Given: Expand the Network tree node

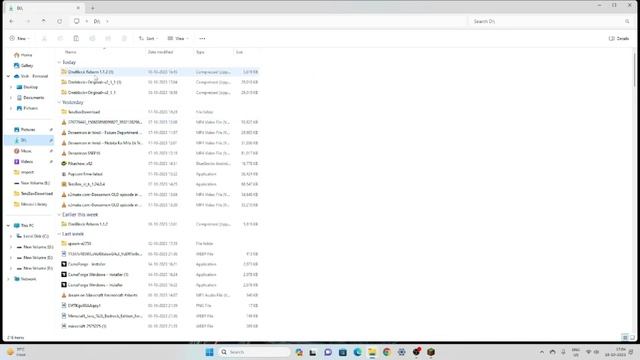Looking at the screenshot, I should pyautogui.click(x=8, y=279).
